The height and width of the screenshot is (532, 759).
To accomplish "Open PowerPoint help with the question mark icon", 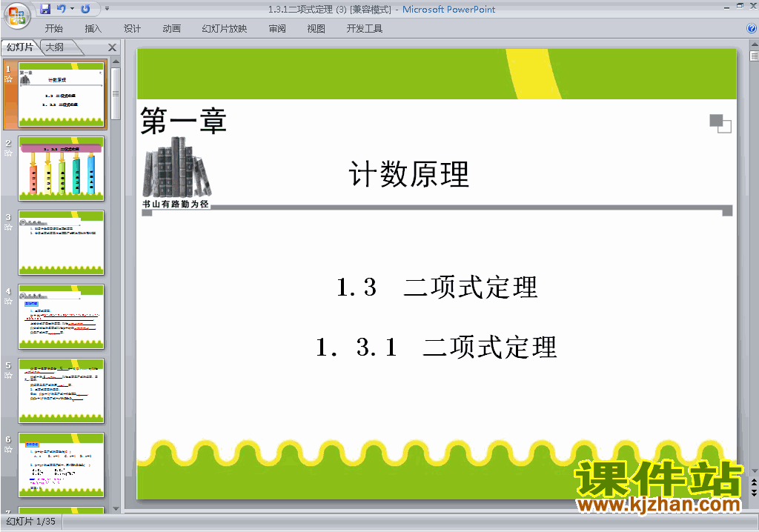I will [x=752, y=29].
